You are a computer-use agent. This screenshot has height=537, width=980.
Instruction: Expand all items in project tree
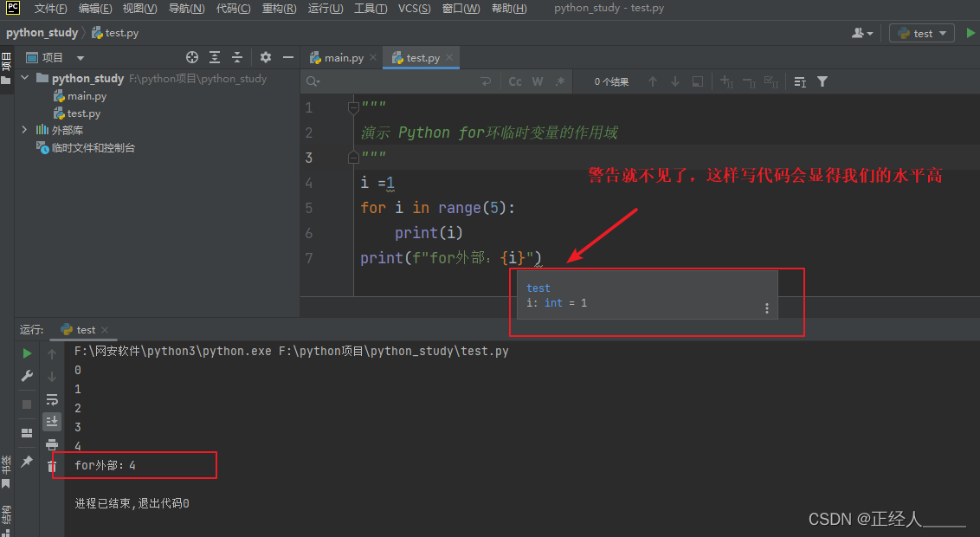[x=215, y=57]
